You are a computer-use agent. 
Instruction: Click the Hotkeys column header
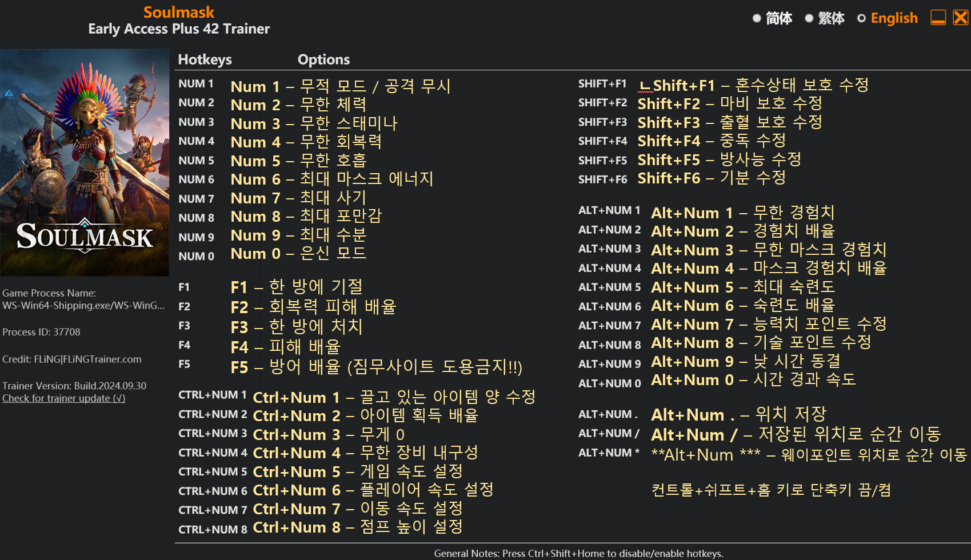(x=205, y=59)
